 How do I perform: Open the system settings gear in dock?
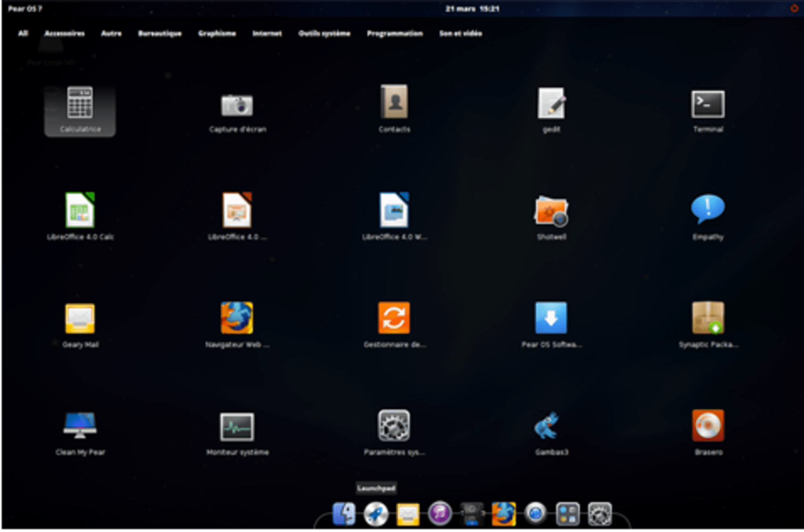600,514
